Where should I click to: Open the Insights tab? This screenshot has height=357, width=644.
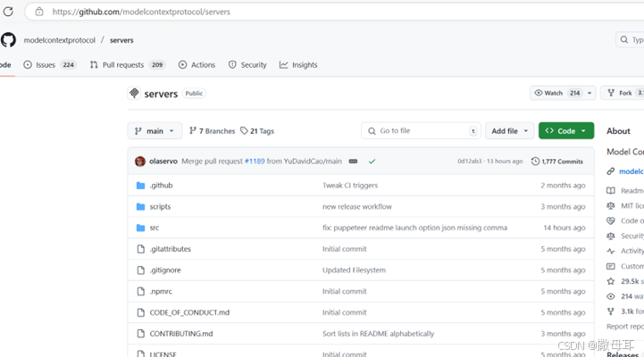(298, 65)
